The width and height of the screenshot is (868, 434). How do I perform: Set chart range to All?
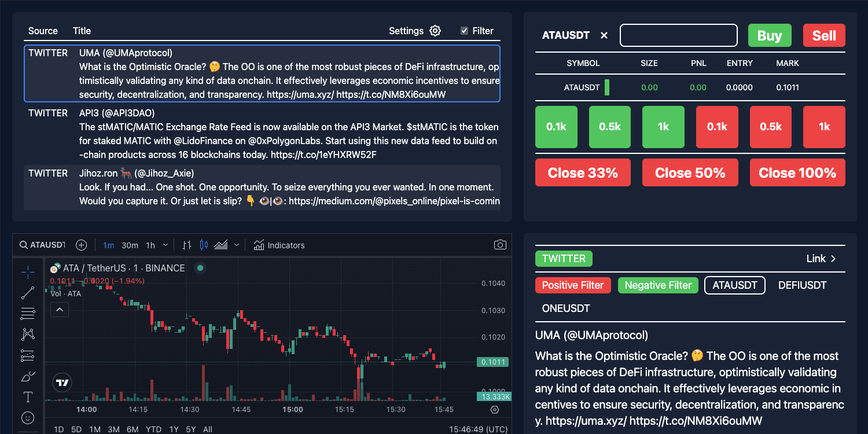208,429
